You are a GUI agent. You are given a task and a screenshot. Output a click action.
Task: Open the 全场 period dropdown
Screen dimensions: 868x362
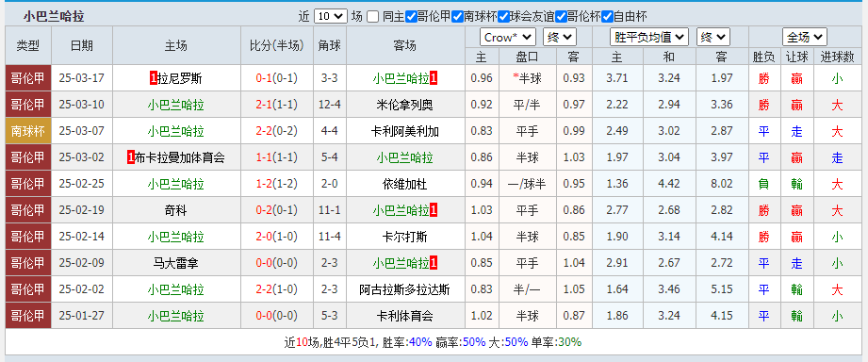click(804, 37)
